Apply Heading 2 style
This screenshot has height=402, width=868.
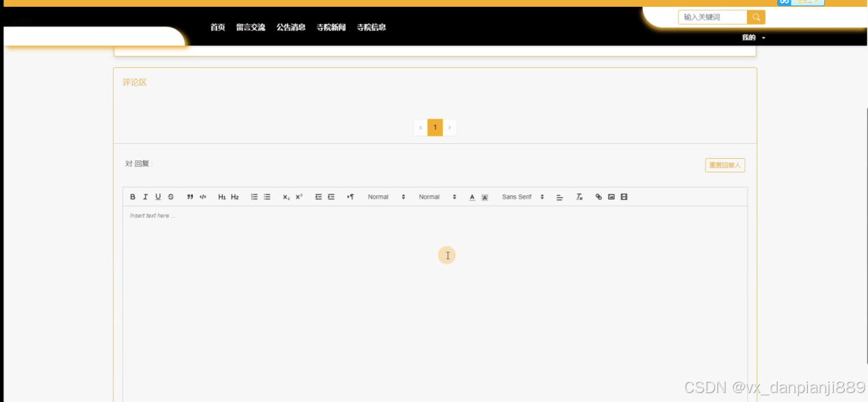pyautogui.click(x=235, y=197)
